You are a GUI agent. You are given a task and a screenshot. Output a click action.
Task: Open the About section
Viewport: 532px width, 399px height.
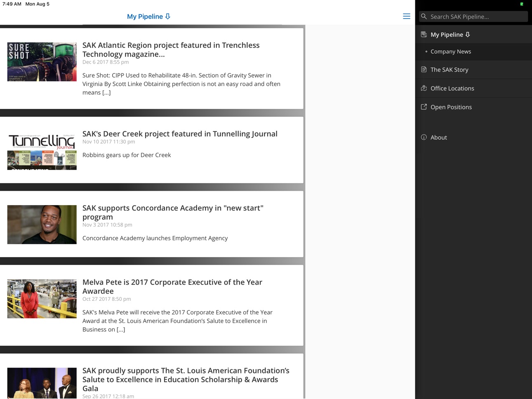click(x=473, y=137)
